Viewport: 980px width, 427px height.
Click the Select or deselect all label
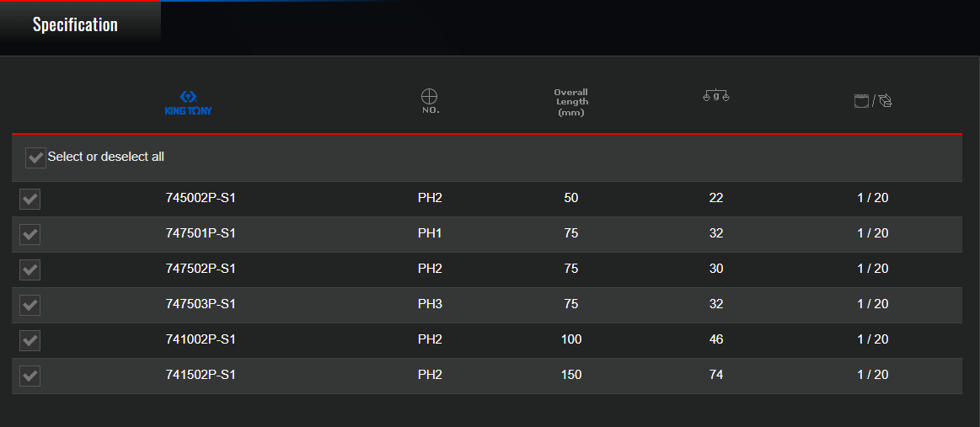click(x=105, y=157)
